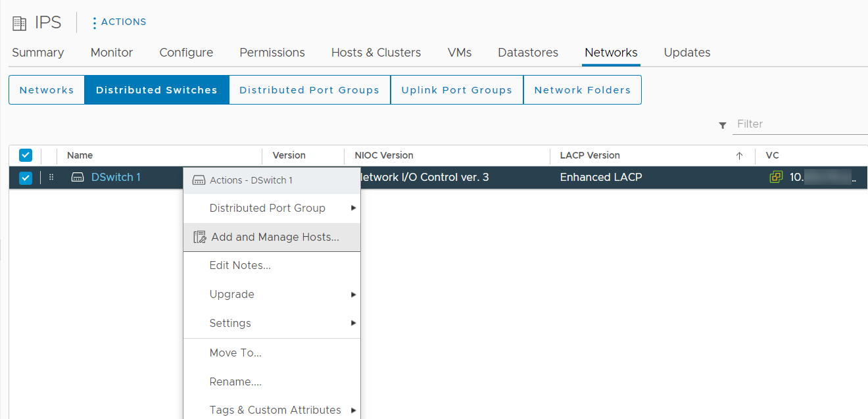Switch to the Summary tab
The height and width of the screenshot is (419, 868).
click(x=38, y=53)
